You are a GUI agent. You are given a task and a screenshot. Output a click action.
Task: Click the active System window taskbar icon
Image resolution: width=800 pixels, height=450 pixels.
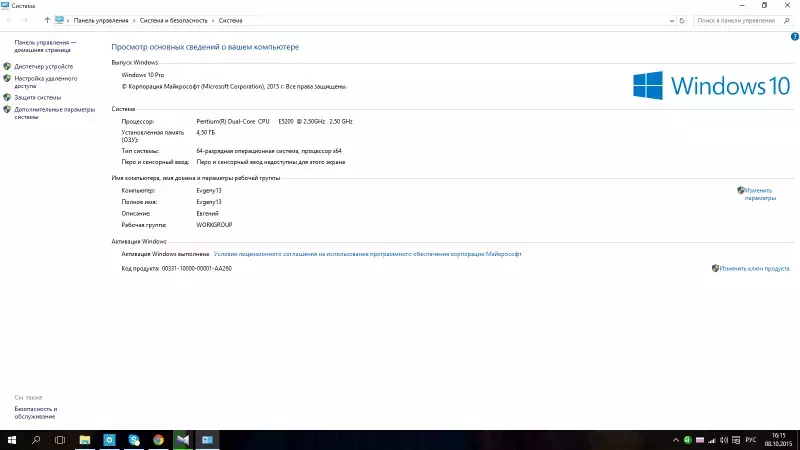coord(207,440)
